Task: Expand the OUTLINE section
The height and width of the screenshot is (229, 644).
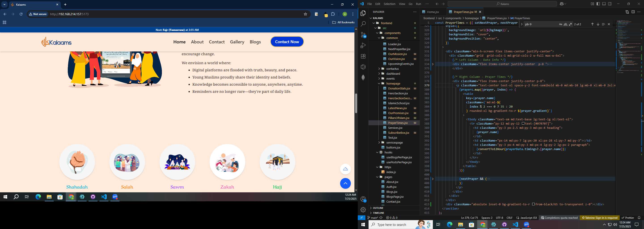Action: pos(378,208)
